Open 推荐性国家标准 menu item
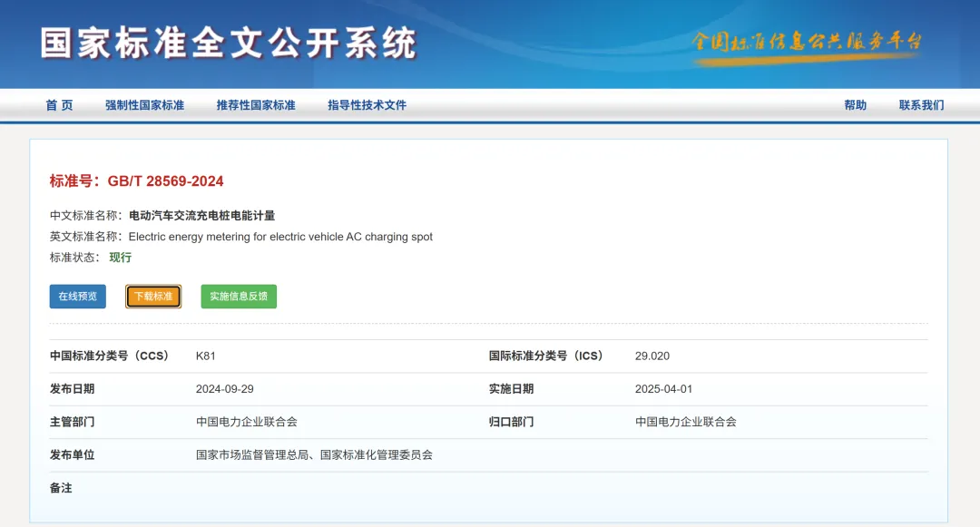 point(256,105)
